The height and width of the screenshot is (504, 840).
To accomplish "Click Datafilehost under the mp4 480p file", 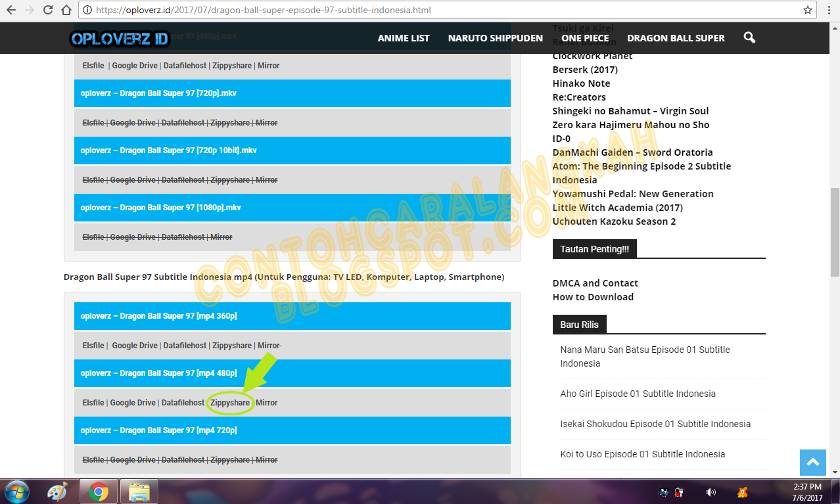I will [x=183, y=403].
